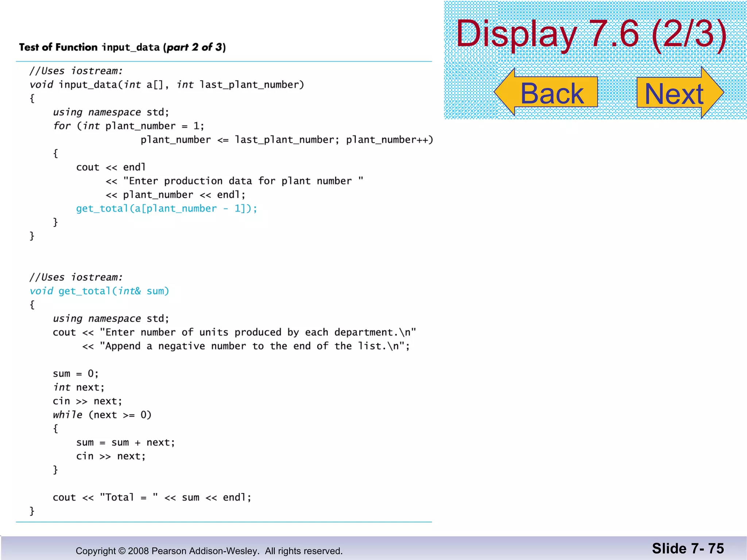Click the text '"Enter production data for plant number "'
Viewport: 747px width, 560px height.
tap(243, 181)
